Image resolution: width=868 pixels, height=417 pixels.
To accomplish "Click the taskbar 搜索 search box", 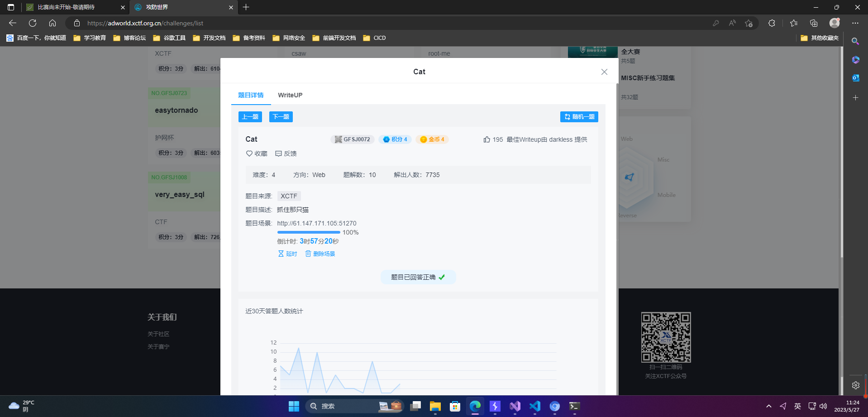I will [x=354, y=406].
